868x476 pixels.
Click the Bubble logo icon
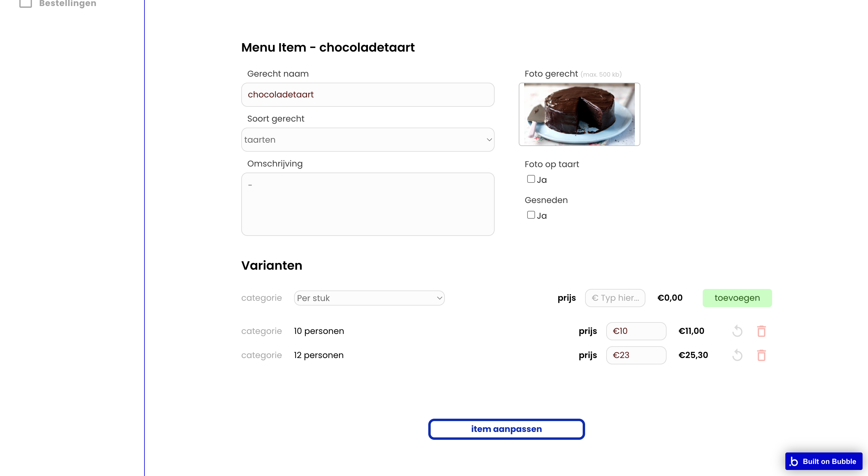(x=794, y=461)
